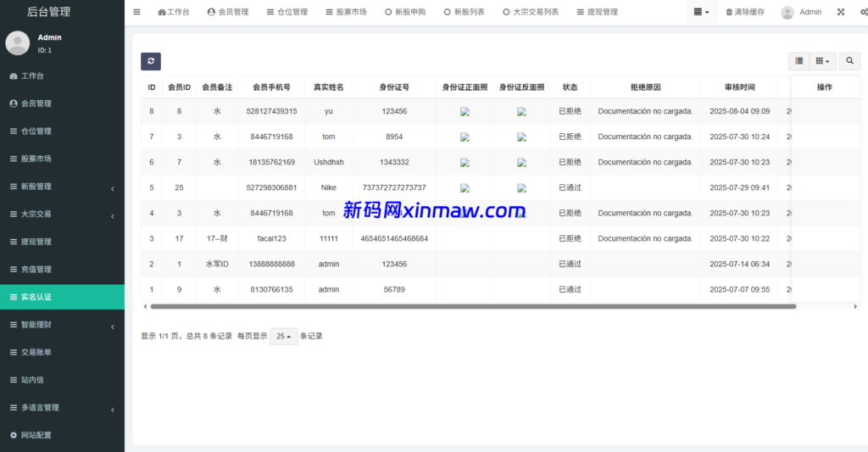
Task: Expand 智能理财 sidebar submenu
Action: pos(62,325)
